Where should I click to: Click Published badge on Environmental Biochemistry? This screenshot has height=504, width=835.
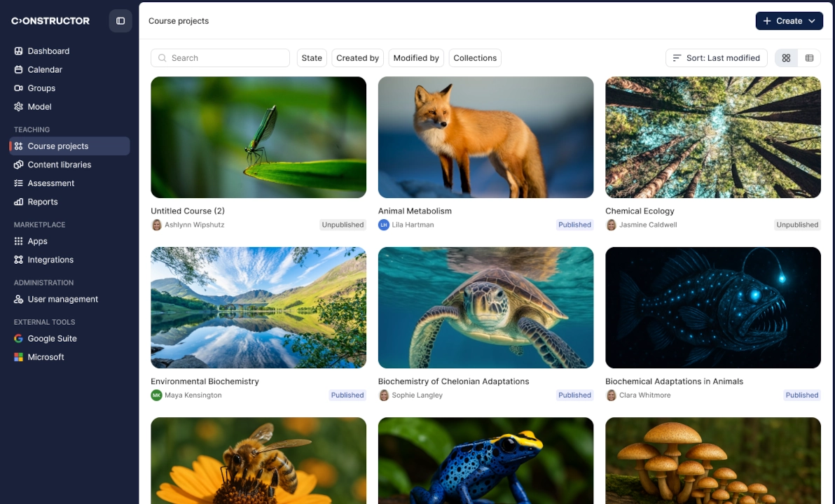[x=347, y=395]
